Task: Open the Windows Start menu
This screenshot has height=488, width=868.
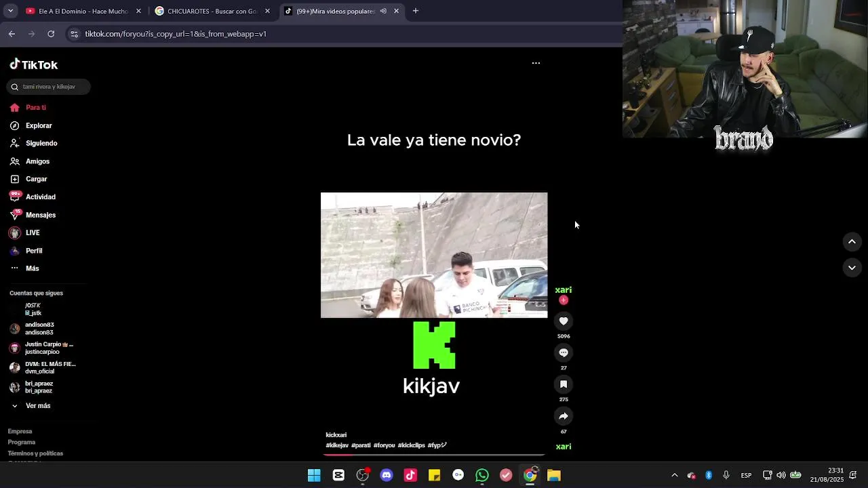Action: tap(314, 475)
